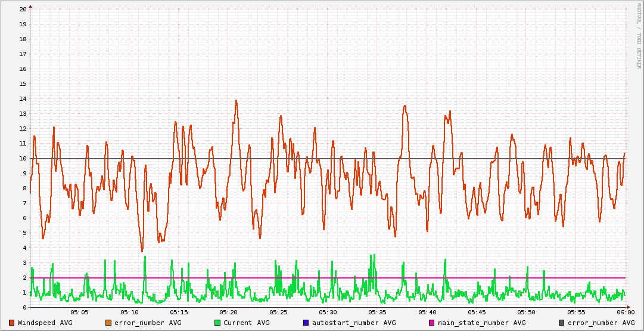Click the 06:00 time axis label
The height and width of the screenshot is (331, 644).
626,313
